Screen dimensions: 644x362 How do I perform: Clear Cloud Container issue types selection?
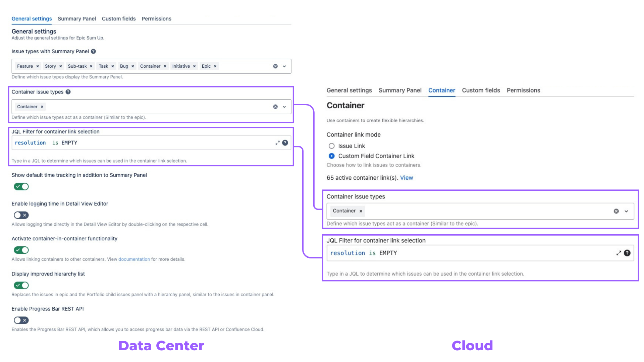616,211
